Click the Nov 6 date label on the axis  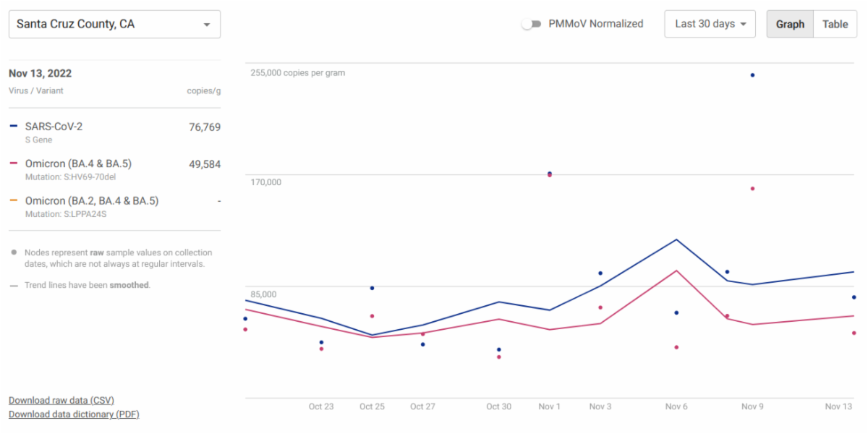(676, 407)
